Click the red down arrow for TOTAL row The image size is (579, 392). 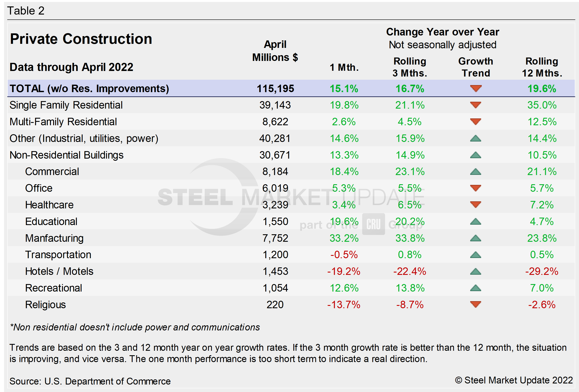pyautogui.click(x=476, y=88)
